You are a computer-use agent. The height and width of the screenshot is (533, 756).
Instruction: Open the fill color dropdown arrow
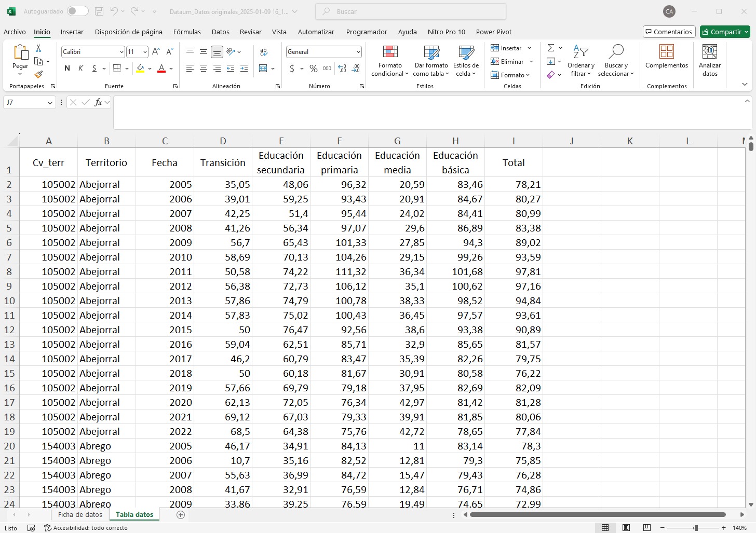[150, 68]
